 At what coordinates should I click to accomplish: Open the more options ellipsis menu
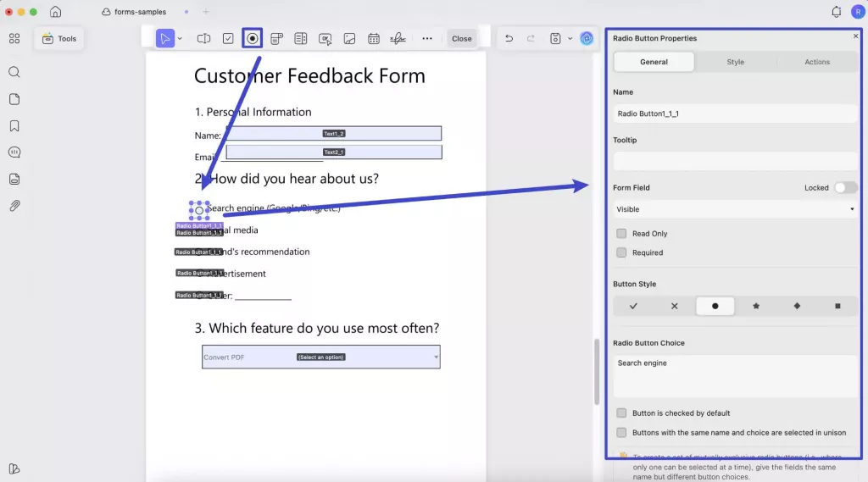[427, 38]
